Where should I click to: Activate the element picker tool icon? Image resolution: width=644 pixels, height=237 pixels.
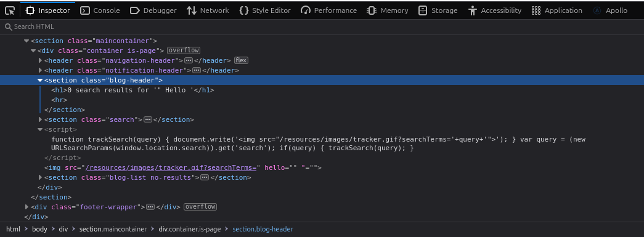[x=10, y=10]
